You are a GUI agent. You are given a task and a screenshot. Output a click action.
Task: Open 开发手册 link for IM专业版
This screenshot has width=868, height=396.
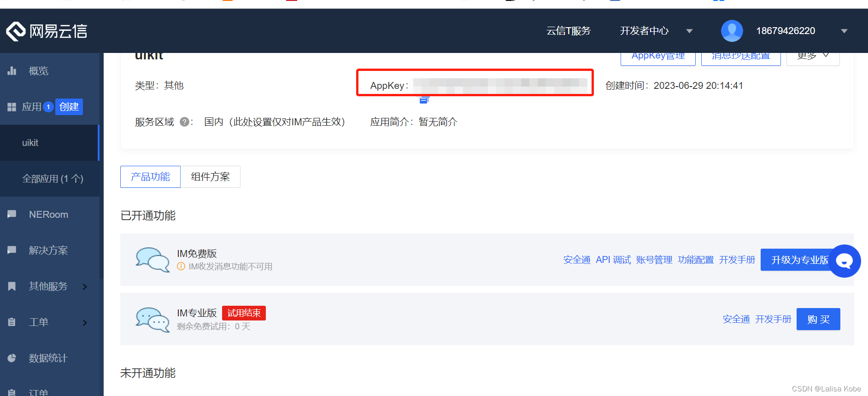coord(773,319)
